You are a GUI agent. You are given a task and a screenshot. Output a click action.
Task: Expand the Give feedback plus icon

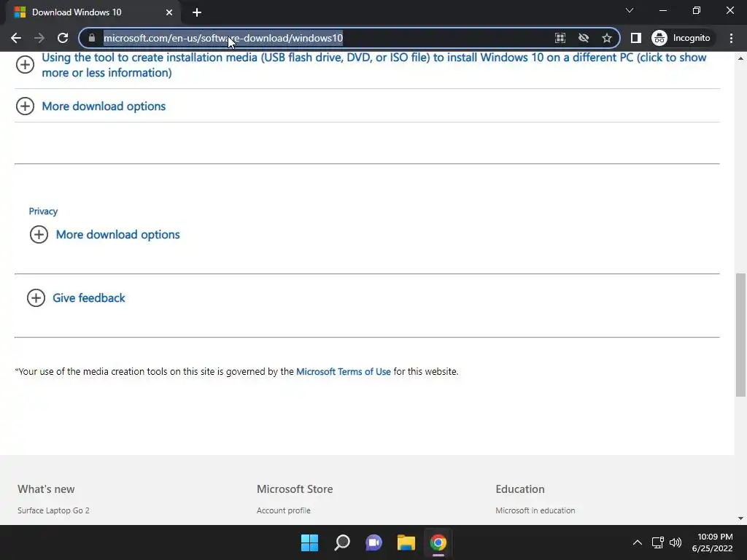(x=36, y=297)
